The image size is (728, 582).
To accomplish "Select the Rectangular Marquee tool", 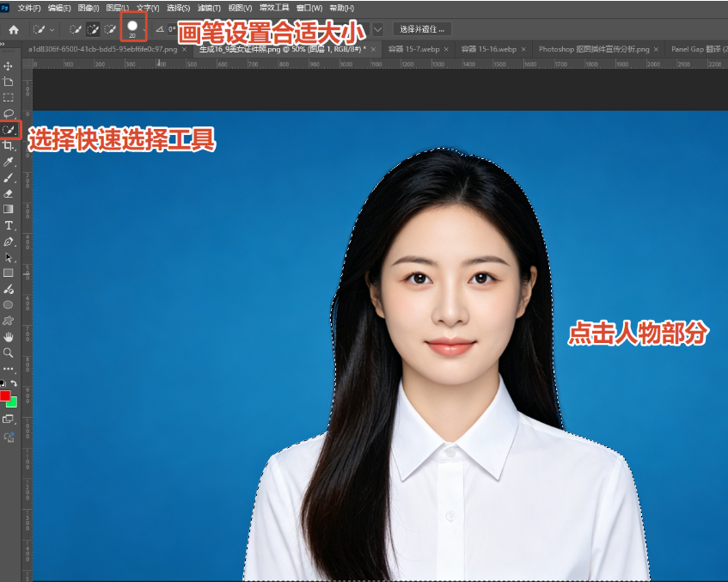I will coord(9,97).
